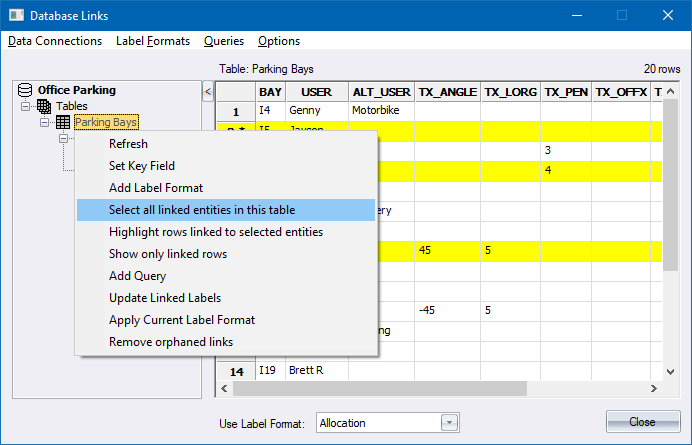Collapse the Parking Bays tree node
This screenshot has height=445, width=692.
(44, 122)
